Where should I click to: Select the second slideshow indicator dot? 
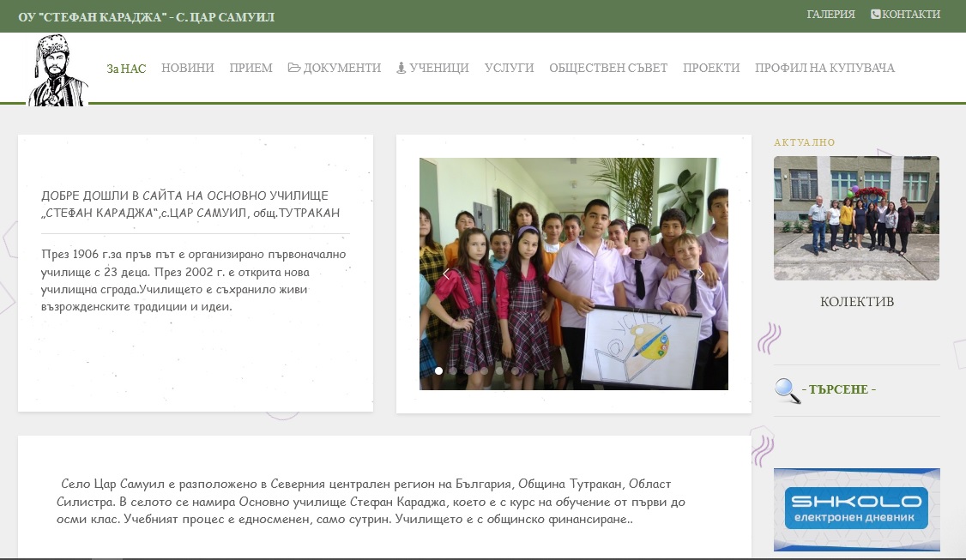[x=454, y=370]
